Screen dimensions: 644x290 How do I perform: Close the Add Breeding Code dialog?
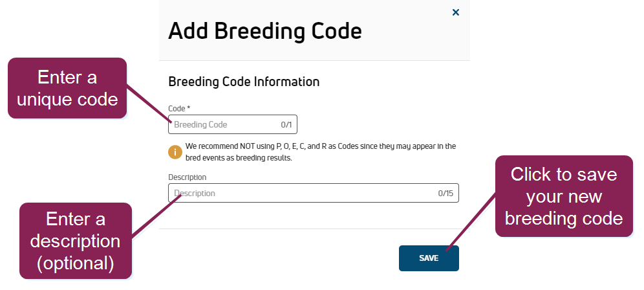tap(455, 12)
